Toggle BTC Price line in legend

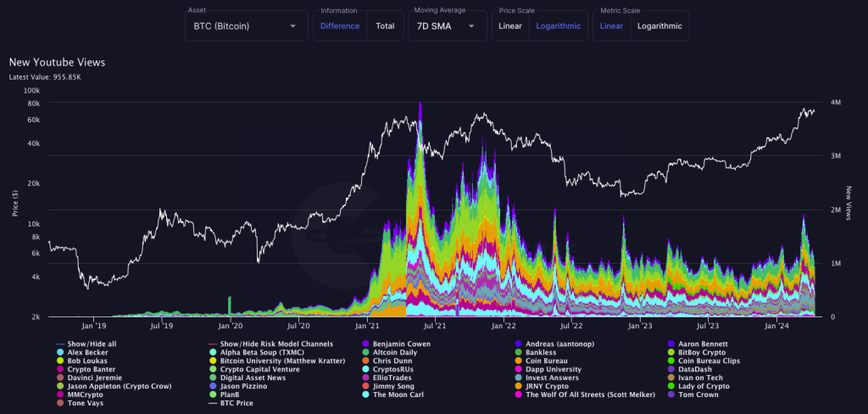[x=212, y=404]
